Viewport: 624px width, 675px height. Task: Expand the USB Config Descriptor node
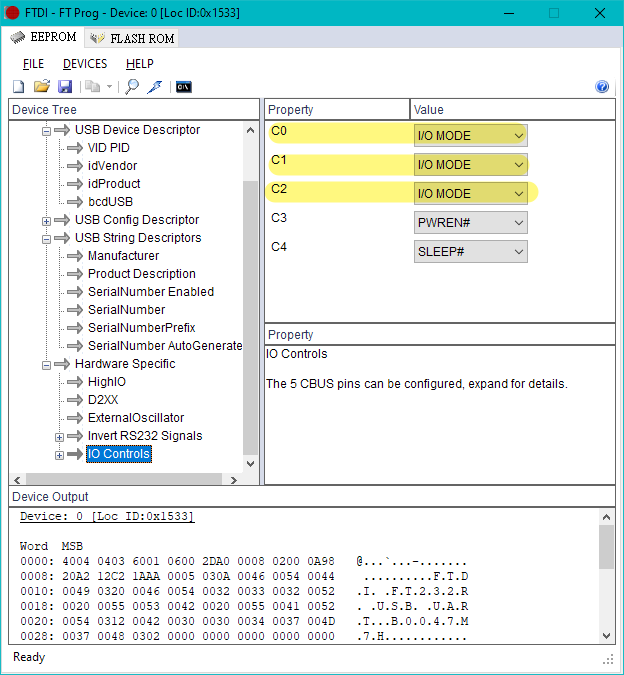(x=46, y=220)
